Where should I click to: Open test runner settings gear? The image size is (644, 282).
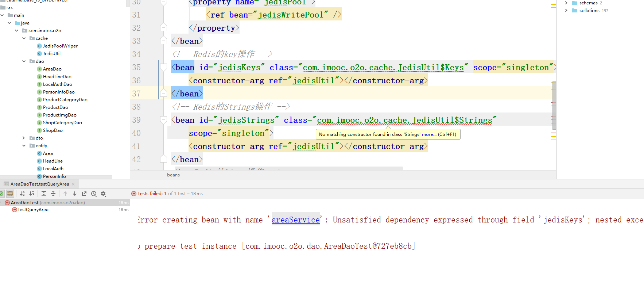coord(104,194)
